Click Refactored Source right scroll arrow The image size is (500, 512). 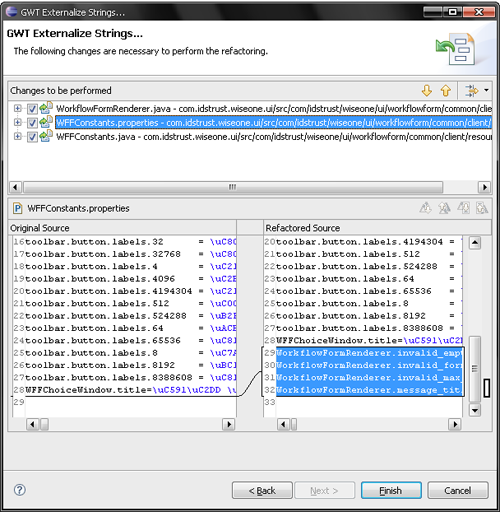[x=455, y=424]
